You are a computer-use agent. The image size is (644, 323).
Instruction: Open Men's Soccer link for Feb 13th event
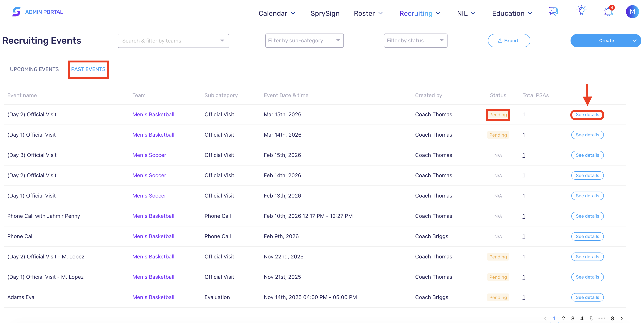149,196
